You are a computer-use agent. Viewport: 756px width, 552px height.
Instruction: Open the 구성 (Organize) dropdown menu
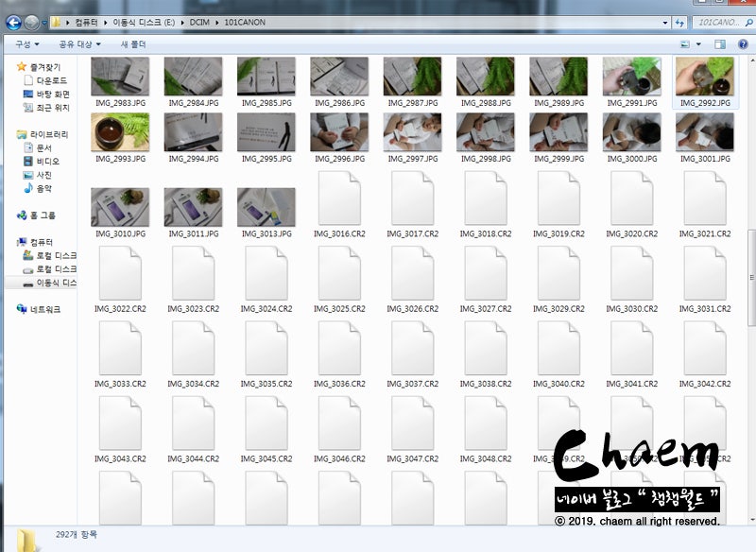23,44
